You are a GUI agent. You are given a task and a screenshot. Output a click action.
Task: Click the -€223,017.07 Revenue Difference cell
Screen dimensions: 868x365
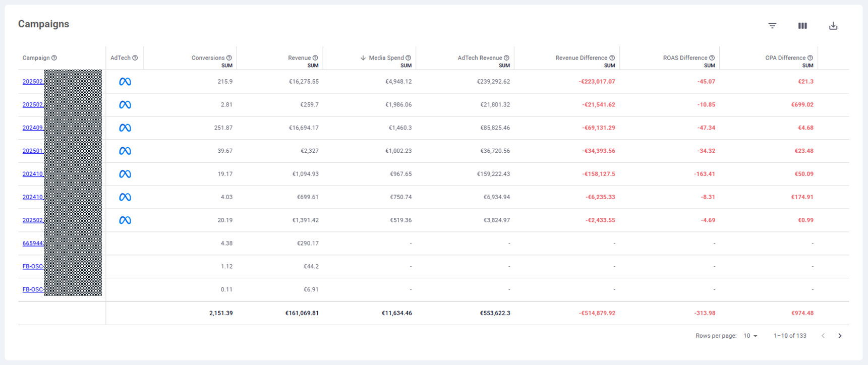point(597,82)
